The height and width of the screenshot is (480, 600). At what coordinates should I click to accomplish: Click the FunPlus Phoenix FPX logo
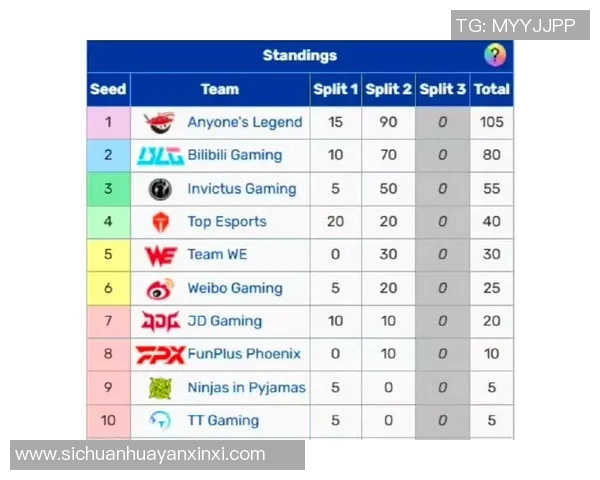(x=161, y=354)
